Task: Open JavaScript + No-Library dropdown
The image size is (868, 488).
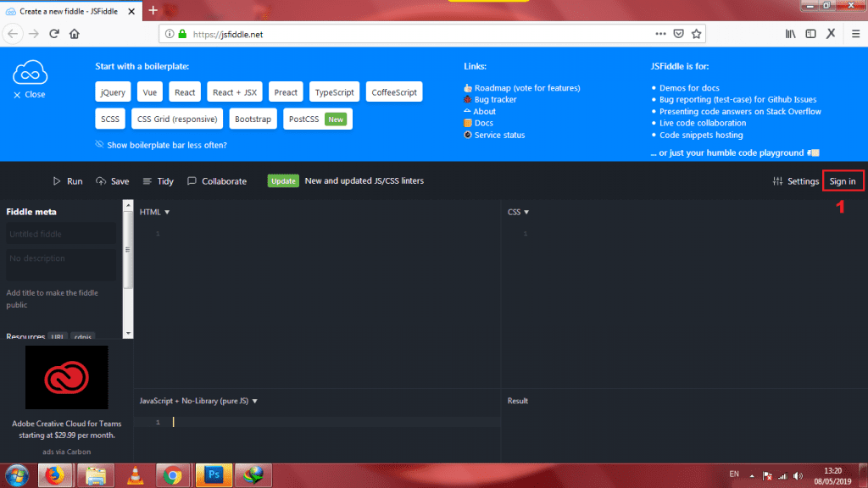Action: tap(198, 401)
